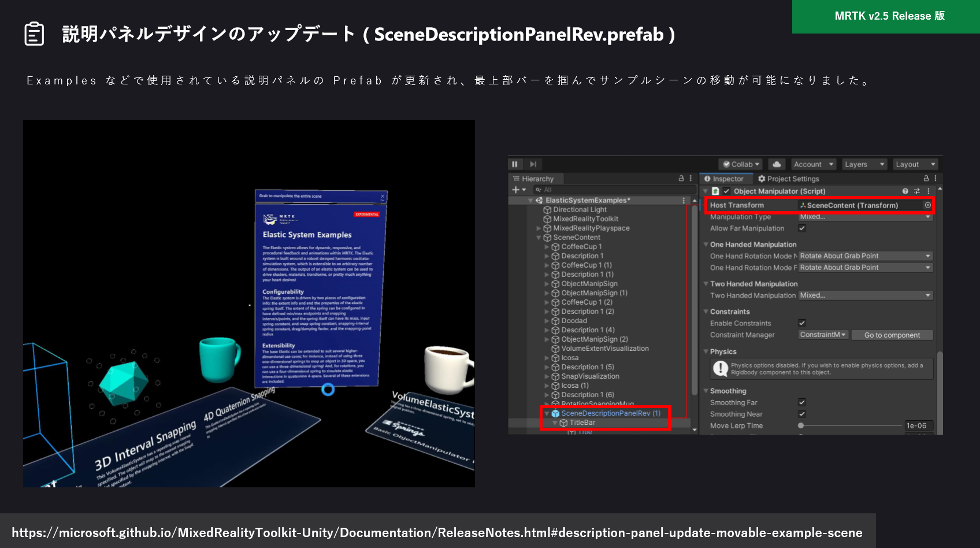Adjust the Move Lerp Time slider handle

tap(801, 425)
